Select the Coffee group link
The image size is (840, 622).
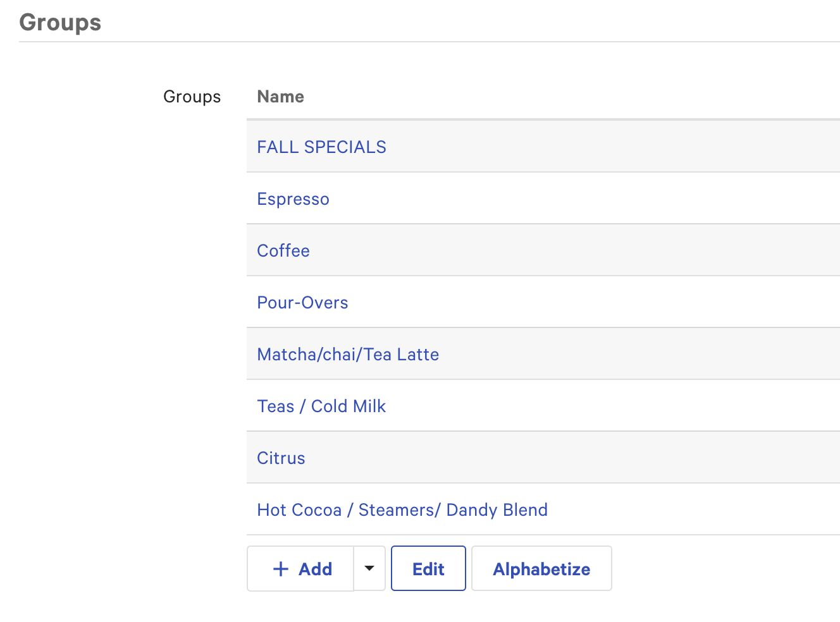coord(283,251)
